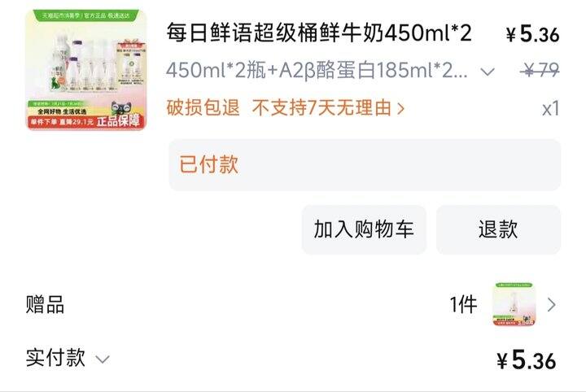Image resolution: width=586 pixels, height=392 pixels.
Task: Tap the crossed-out ¥79 original price
Action: [540, 70]
